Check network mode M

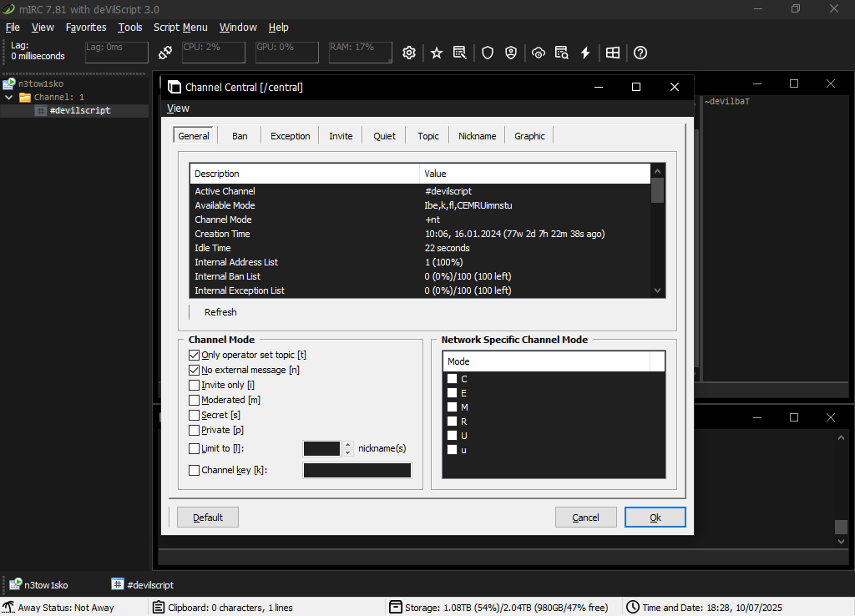click(x=452, y=406)
